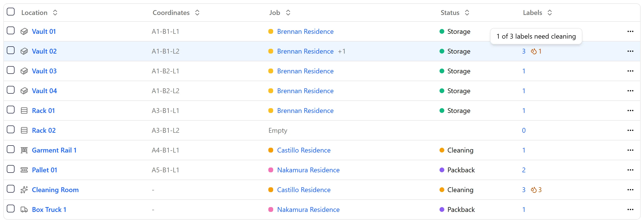
Task: Sort by the Location column
Action: click(39, 13)
